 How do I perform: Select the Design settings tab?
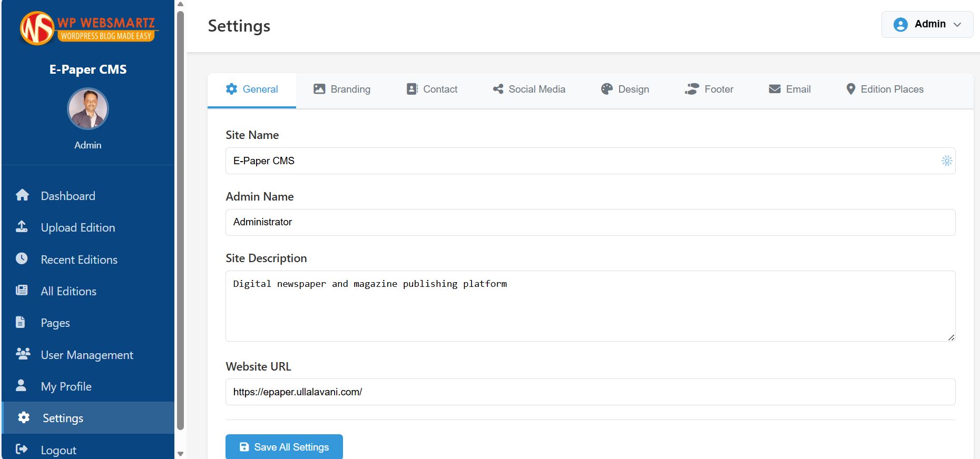click(625, 89)
